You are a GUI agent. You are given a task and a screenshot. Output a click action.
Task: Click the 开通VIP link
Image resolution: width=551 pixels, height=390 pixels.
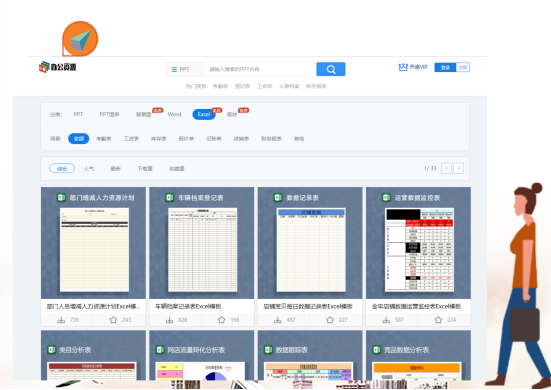[x=419, y=67]
